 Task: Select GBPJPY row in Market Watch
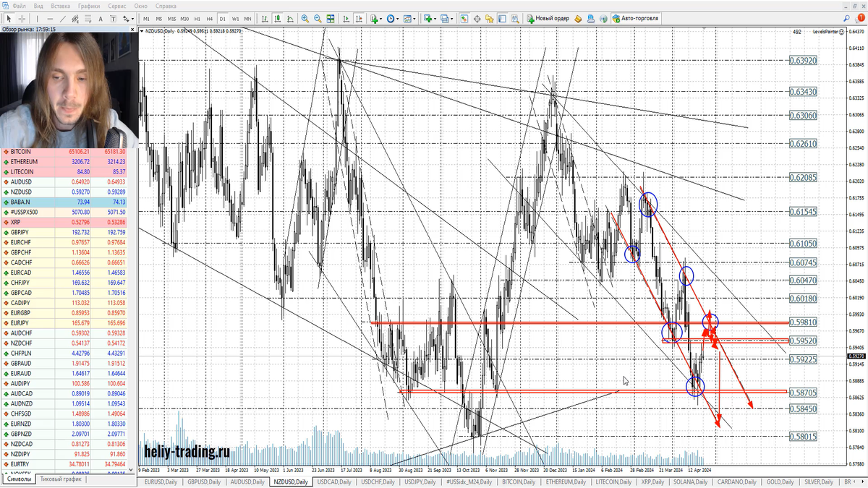[65, 233]
